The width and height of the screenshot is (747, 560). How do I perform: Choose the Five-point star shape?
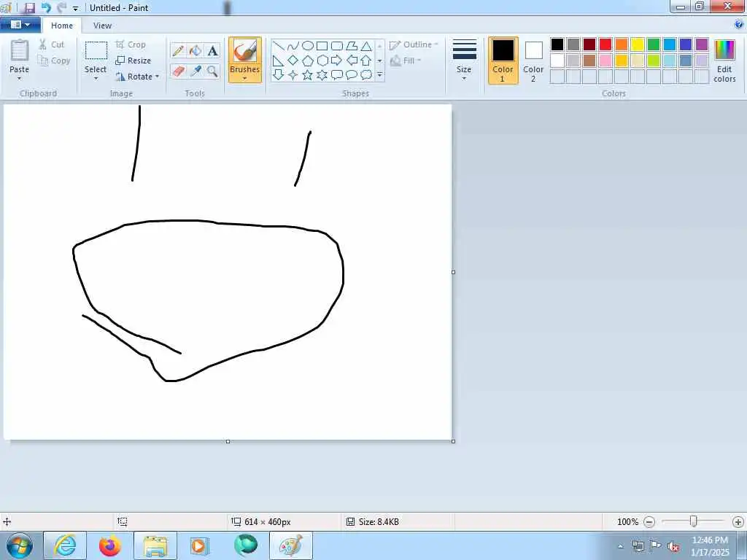308,75
